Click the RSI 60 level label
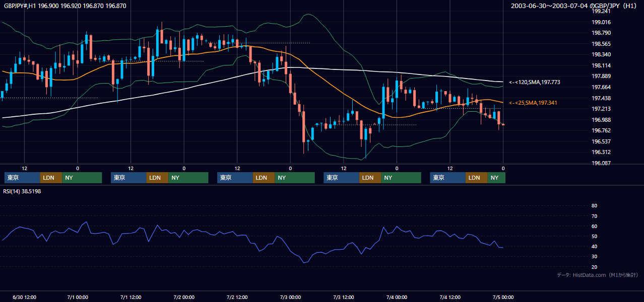The width and height of the screenshot is (644, 302). (594, 226)
